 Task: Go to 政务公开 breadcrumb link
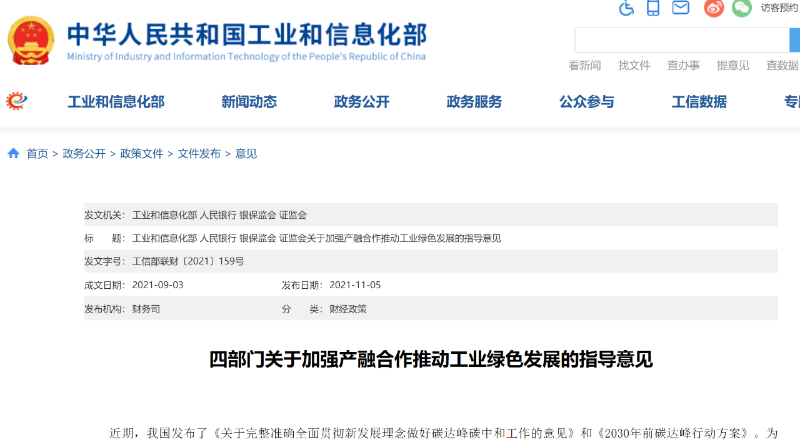[x=84, y=154]
